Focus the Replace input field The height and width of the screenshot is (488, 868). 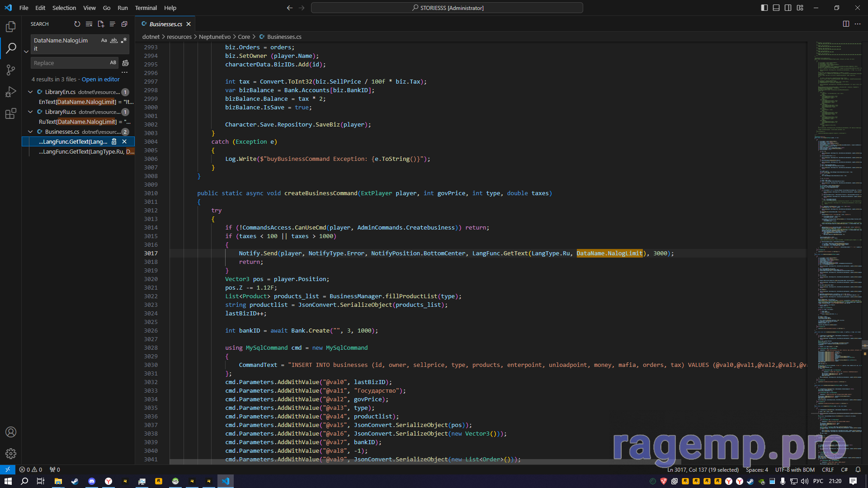click(69, 63)
